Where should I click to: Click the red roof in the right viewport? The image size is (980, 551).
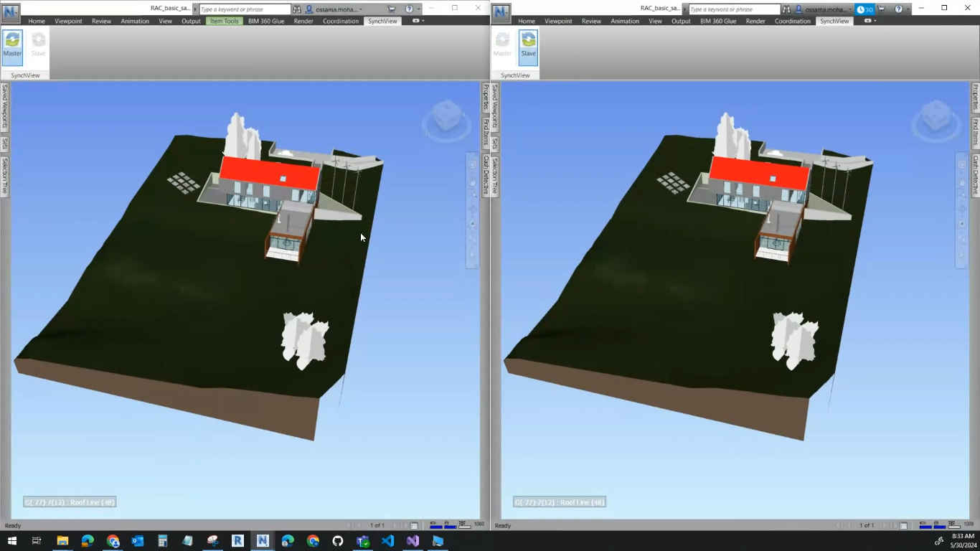759,174
